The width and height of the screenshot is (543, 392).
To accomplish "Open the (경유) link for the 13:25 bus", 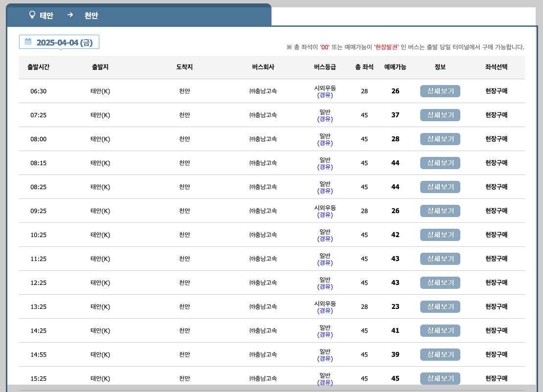I will (325, 311).
